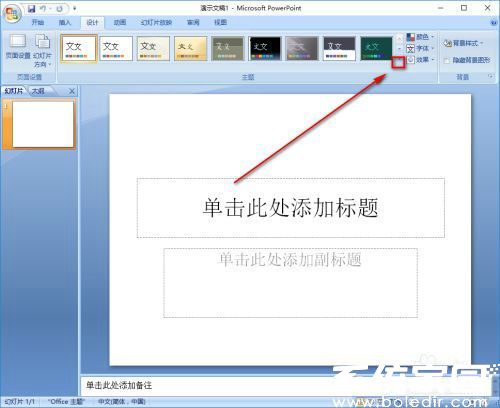Open theme Effects (效果) dropdown
Image resolution: width=500 pixels, height=408 pixels.
click(x=421, y=60)
